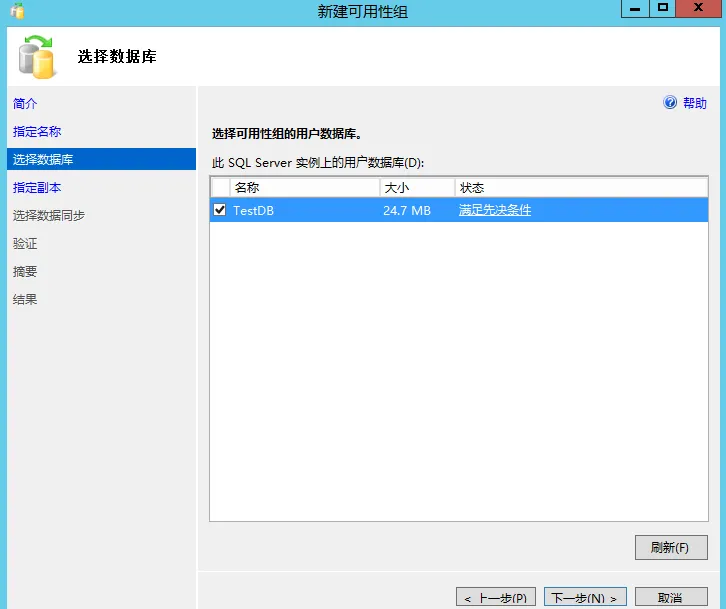This screenshot has height=609, width=726.
Task: Go back with 上一步(P) button
Action: point(495,598)
